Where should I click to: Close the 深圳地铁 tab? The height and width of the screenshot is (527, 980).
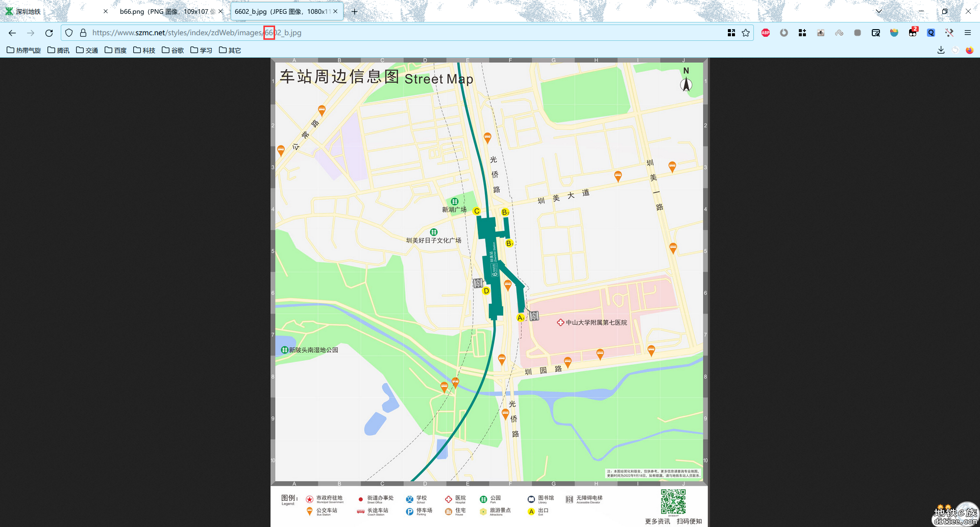click(x=106, y=11)
